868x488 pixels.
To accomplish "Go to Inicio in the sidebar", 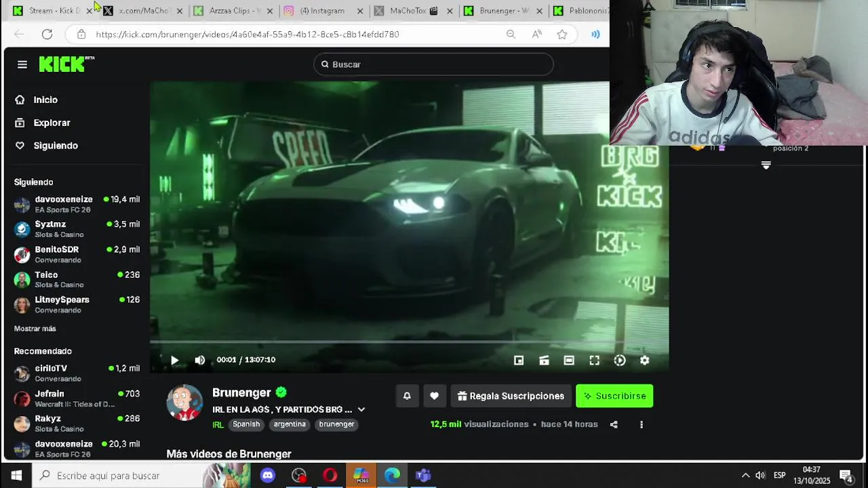I will pos(38,100).
